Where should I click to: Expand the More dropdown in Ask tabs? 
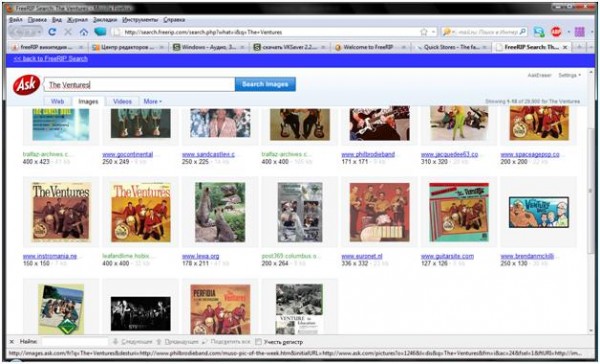tap(152, 101)
